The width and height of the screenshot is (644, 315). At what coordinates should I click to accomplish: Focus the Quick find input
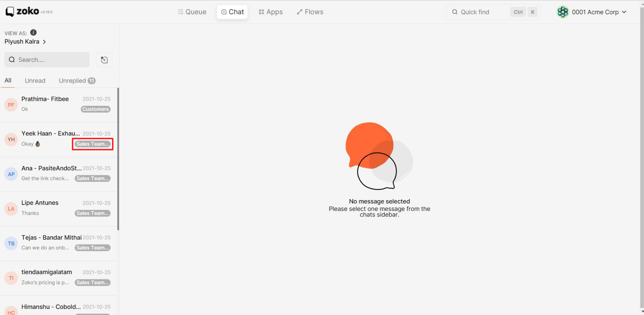493,12
